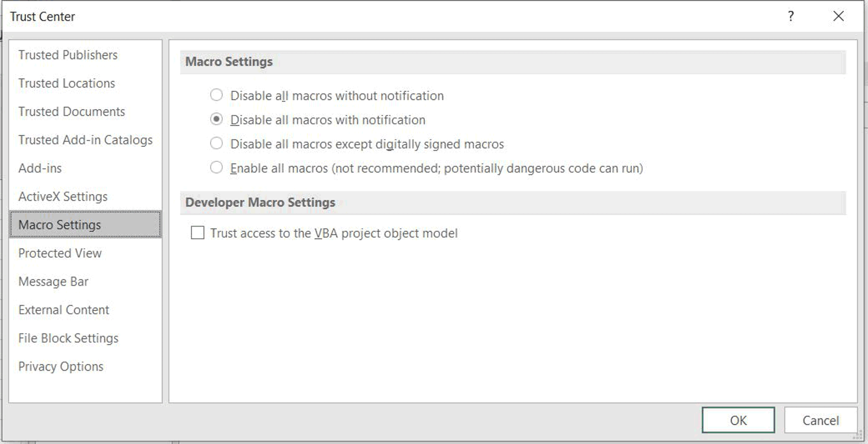Enable Trust access to VBA project object model

198,233
